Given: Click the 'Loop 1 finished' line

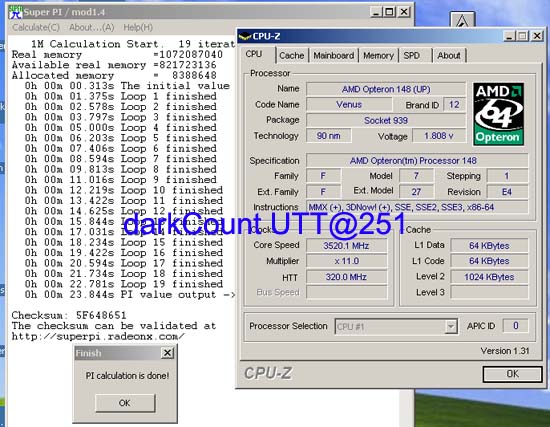Looking at the screenshot, I should (120, 96).
